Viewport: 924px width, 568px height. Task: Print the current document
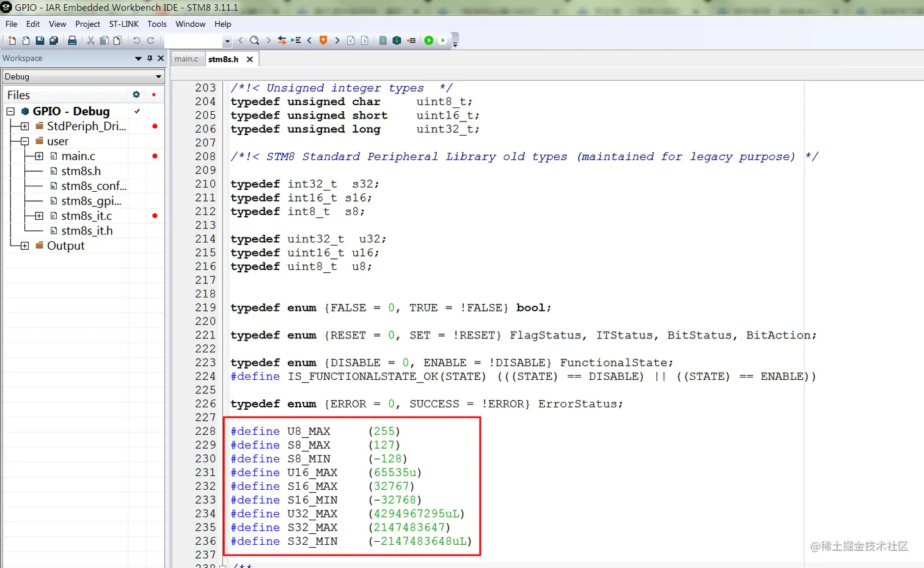click(72, 40)
